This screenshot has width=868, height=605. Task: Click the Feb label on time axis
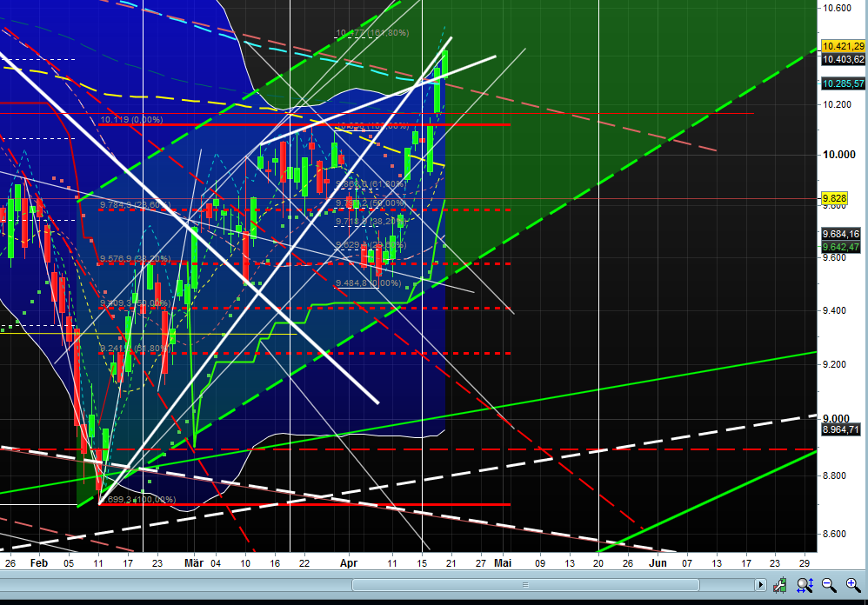coord(39,563)
